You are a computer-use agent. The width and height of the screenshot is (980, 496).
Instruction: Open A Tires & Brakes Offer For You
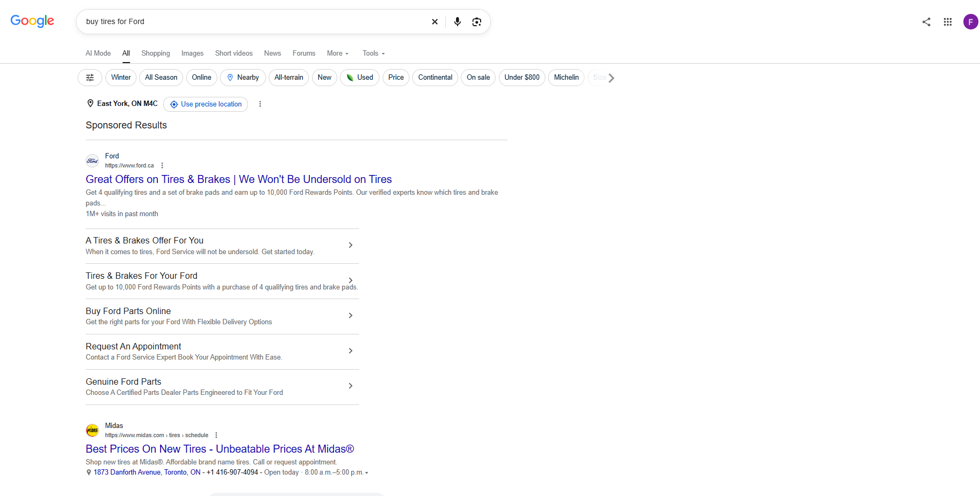(x=222, y=246)
